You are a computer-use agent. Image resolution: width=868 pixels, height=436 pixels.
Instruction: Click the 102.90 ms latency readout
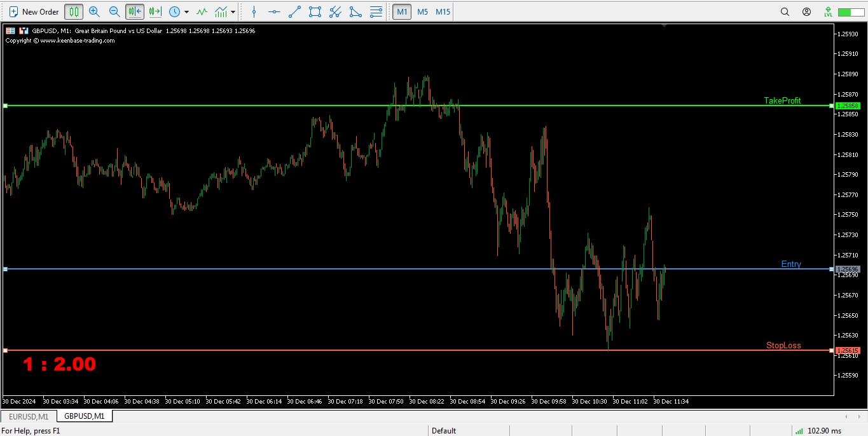pos(825,430)
